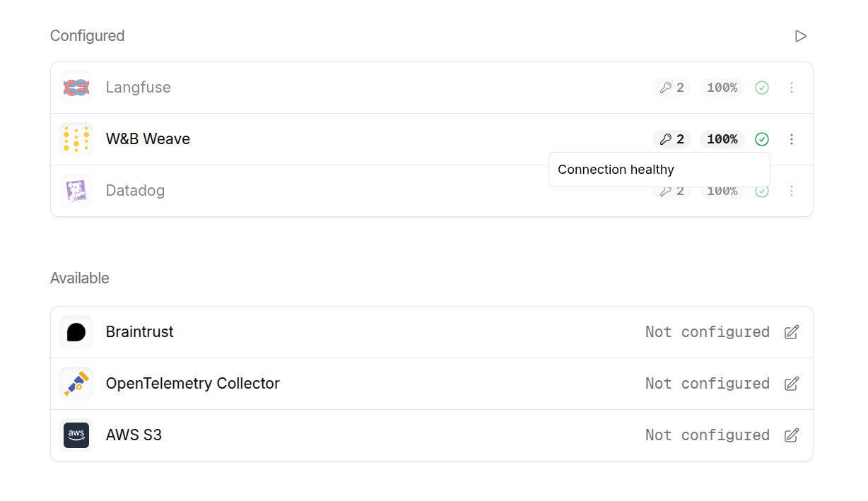Click the W&B Weave key count badge

click(x=671, y=139)
